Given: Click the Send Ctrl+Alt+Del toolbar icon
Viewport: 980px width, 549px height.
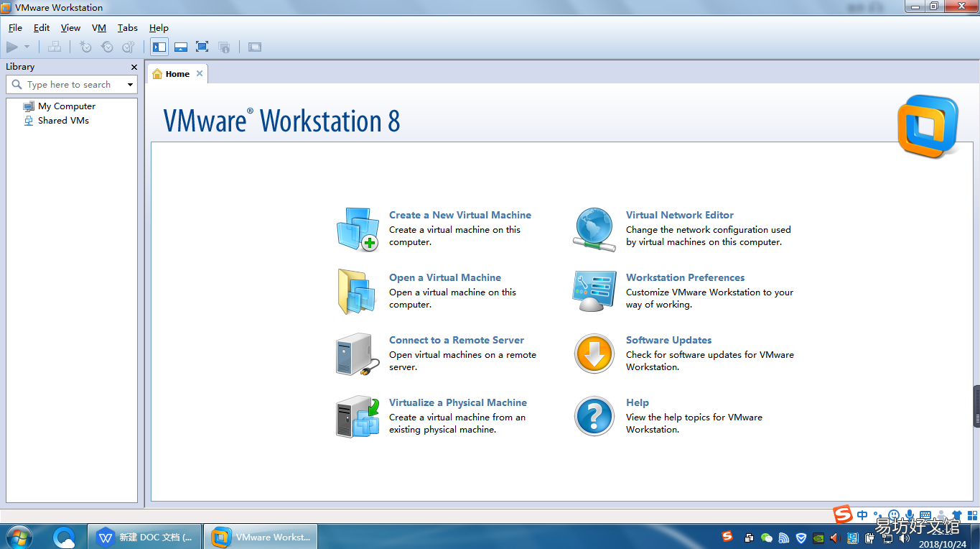Looking at the screenshot, I should pyautogui.click(x=55, y=47).
